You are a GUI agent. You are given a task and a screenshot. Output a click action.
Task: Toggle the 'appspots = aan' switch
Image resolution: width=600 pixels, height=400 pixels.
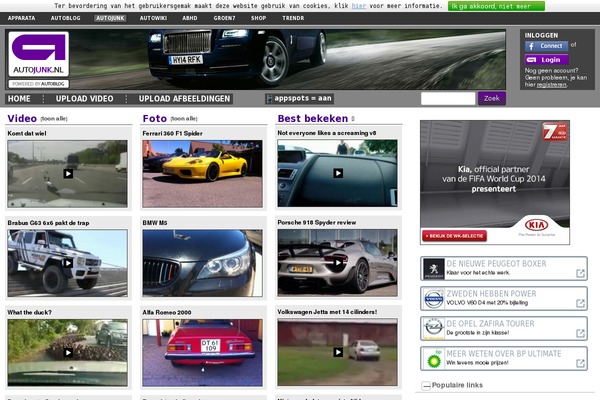click(299, 98)
